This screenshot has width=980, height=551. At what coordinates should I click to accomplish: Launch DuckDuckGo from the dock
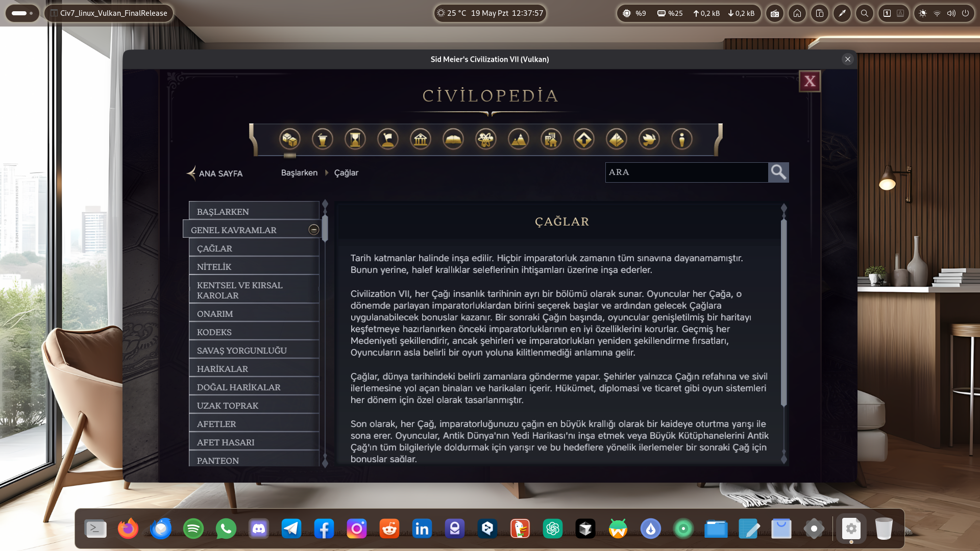(x=520, y=529)
